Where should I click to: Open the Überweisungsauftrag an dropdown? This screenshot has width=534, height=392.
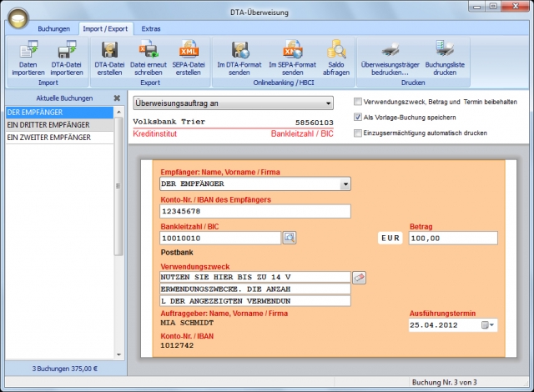(x=234, y=103)
